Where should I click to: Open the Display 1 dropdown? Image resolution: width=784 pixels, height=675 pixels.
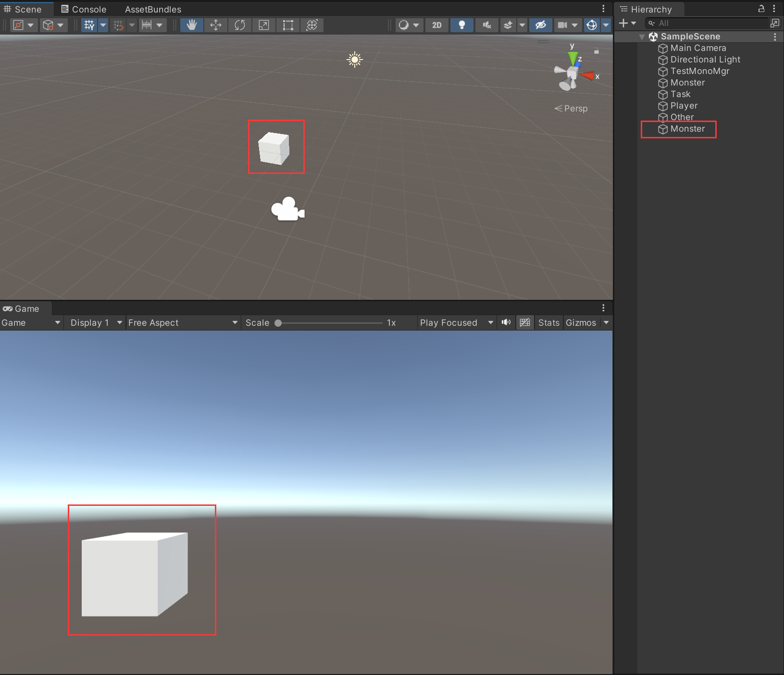click(x=96, y=322)
